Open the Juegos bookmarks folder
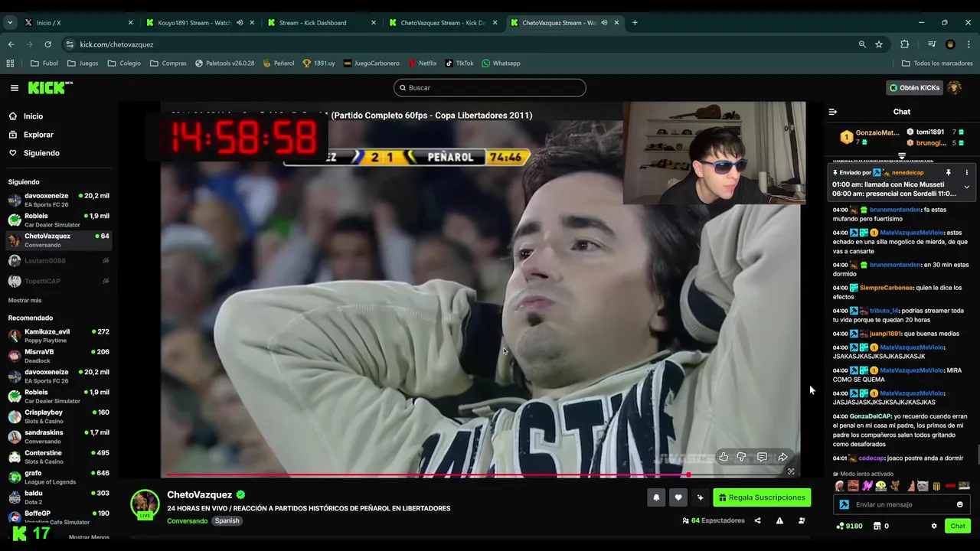 point(83,64)
